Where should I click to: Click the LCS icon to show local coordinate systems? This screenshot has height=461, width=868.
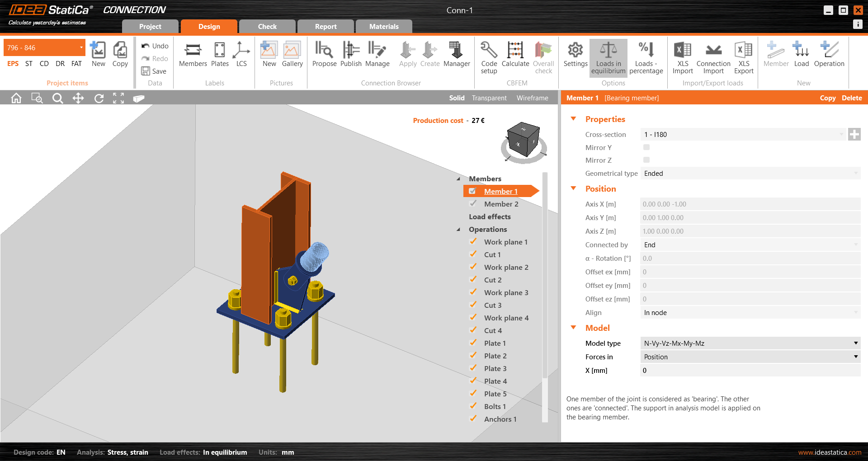(x=241, y=54)
